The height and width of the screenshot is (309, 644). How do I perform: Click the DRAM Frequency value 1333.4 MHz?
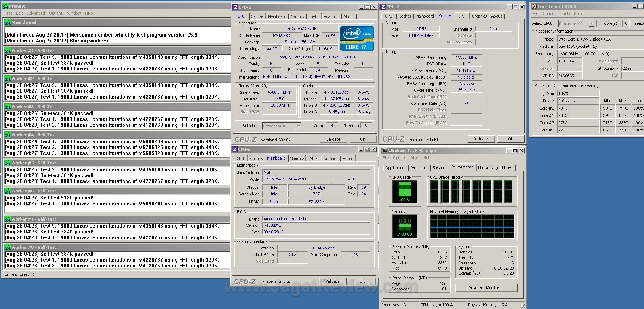tap(466, 57)
